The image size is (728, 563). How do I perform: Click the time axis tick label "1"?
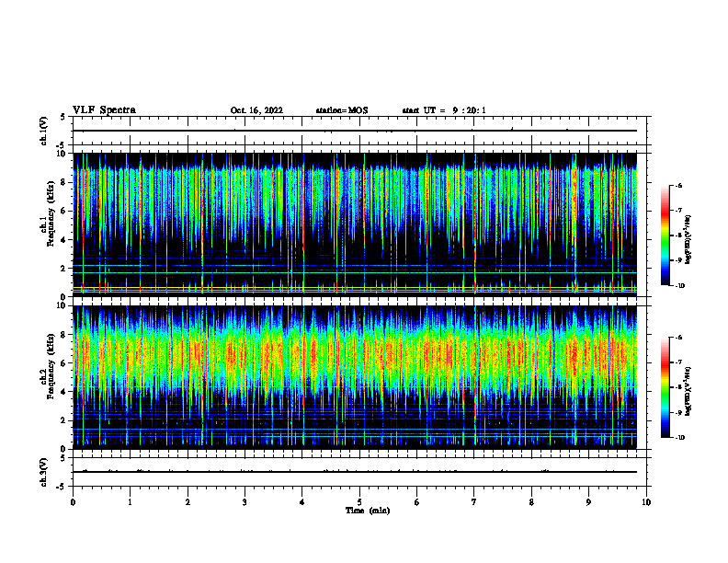pyautogui.click(x=131, y=502)
